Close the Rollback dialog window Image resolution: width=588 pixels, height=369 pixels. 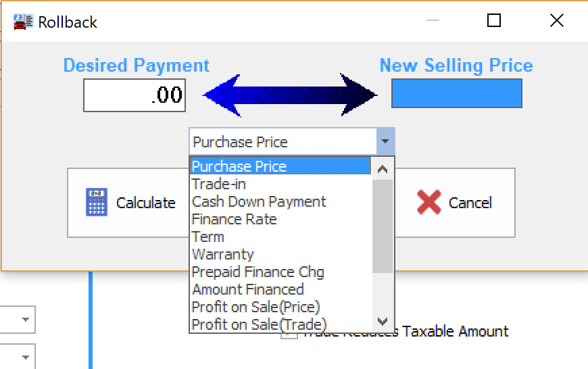[x=556, y=21]
